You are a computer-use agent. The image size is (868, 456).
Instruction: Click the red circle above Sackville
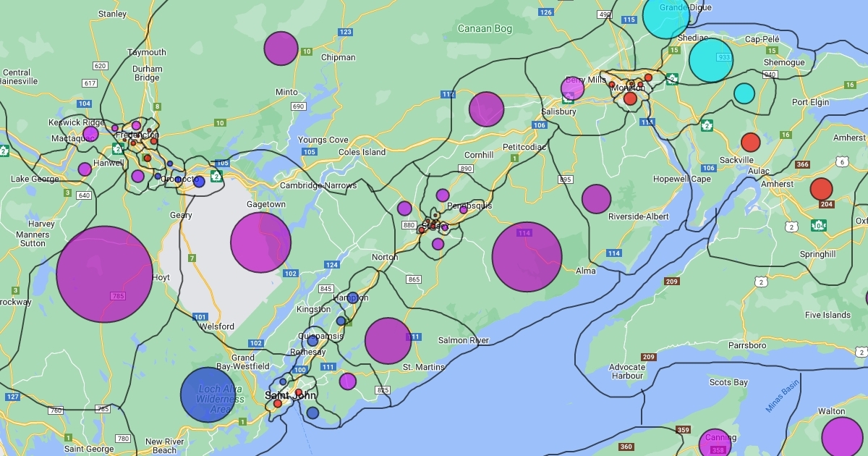tap(750, 142)
